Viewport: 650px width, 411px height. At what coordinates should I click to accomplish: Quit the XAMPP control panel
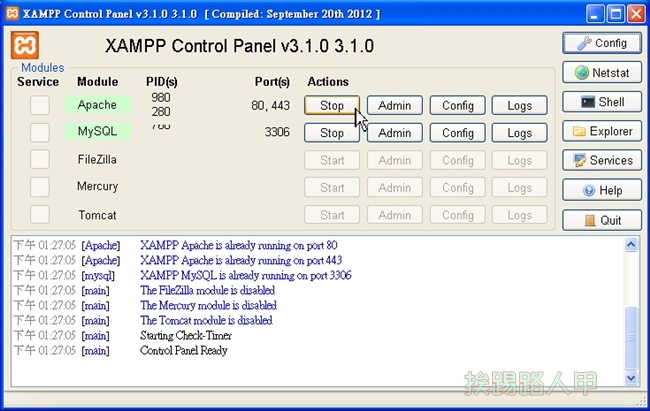point(602,220)
